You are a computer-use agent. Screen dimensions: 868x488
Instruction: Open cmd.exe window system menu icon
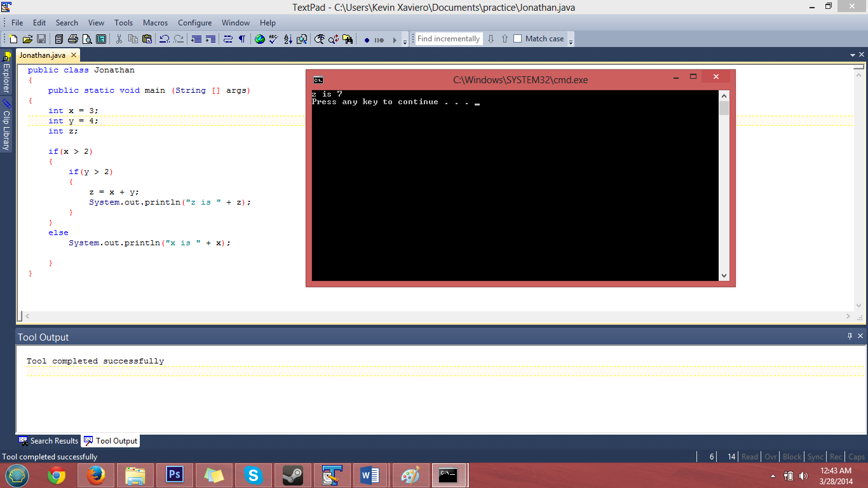click(318, 79)
